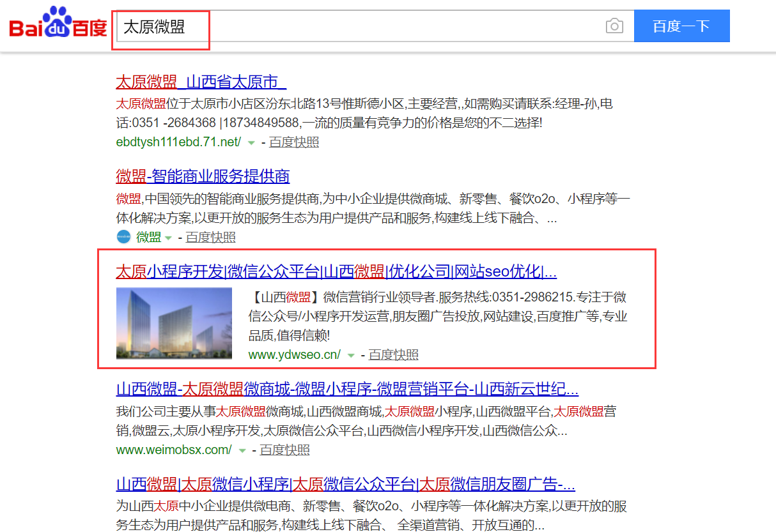The width and height of the screenshot is (776, 532).
Task: Click the building thumbnail image
Action: (x=174, y=323)
